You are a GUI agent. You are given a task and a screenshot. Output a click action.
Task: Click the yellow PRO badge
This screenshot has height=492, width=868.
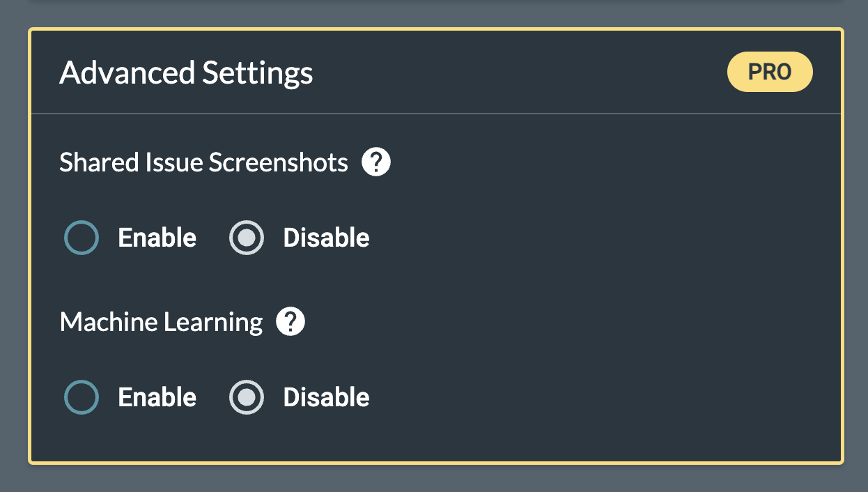[770, 72]
